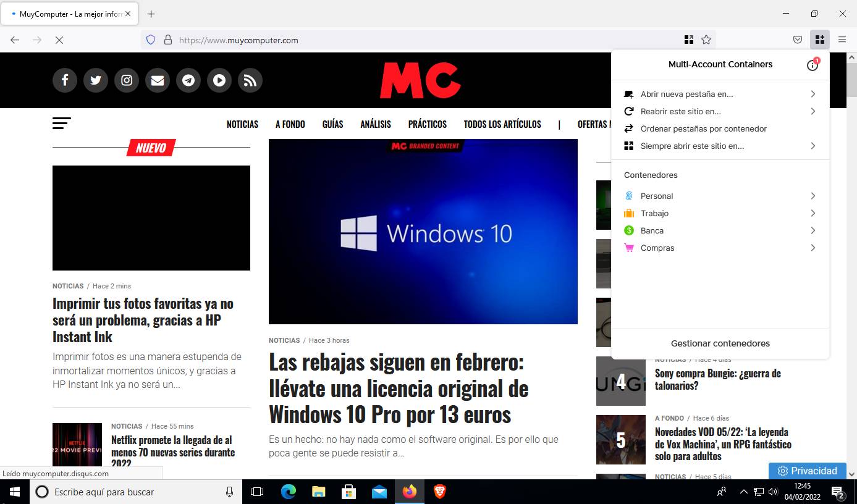Click the Facebook icon in site header
This screenshot has height=504, width=857.
point(65,80)
